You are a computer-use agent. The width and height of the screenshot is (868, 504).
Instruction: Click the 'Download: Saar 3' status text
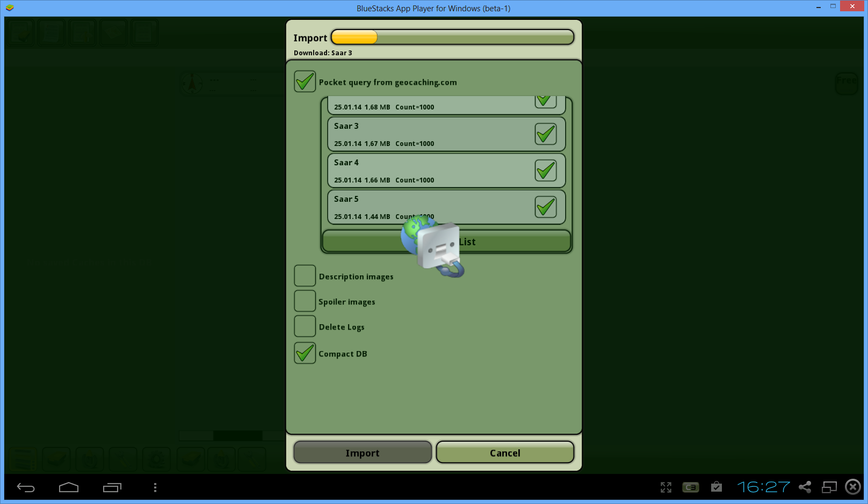[x=323, y=53]
